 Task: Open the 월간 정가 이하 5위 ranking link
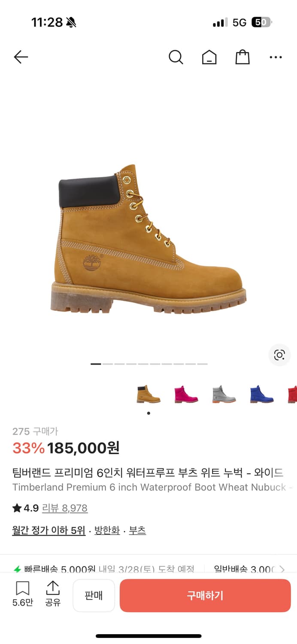point(48,531)
